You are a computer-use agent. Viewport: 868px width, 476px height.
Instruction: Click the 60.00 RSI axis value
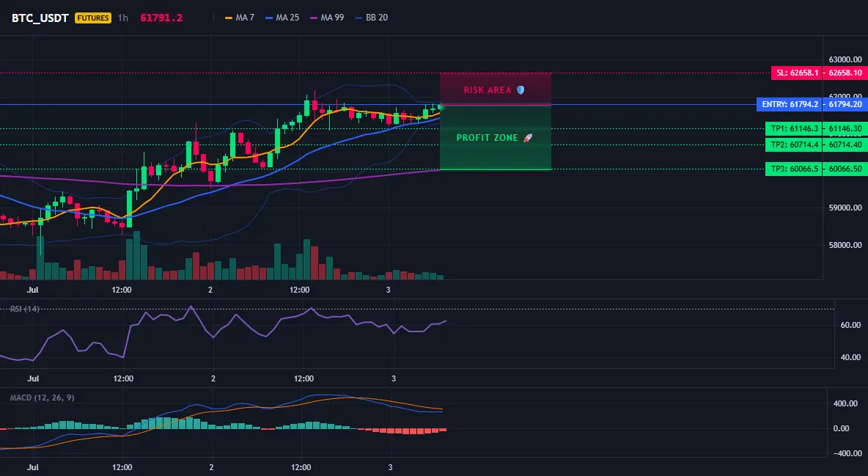pos(850,325)
